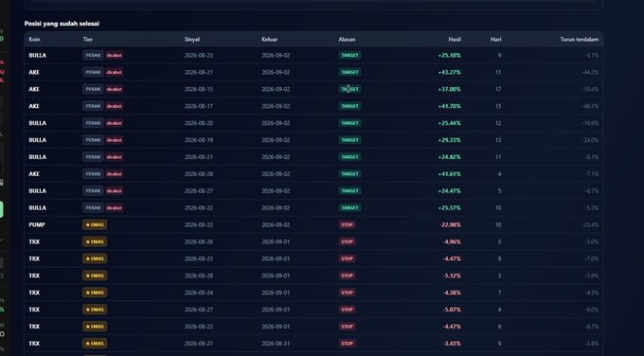Click the STOP badge in the PUMP row
The height and width of the screenshot is (356, 644).
347,224
